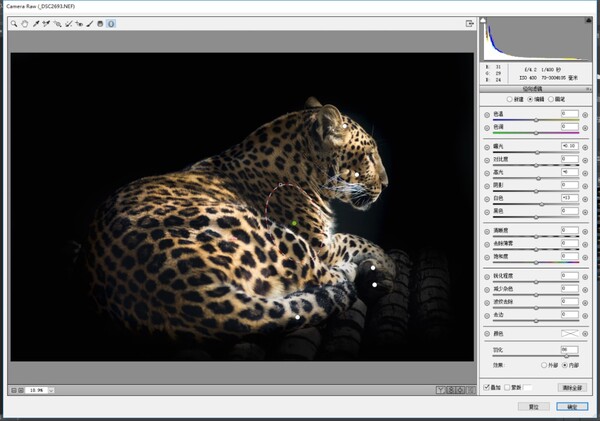Click the Feather (羽化) slider track
Image resolution: width=600 pixels, height=421 pixels.
coord(536,356)
